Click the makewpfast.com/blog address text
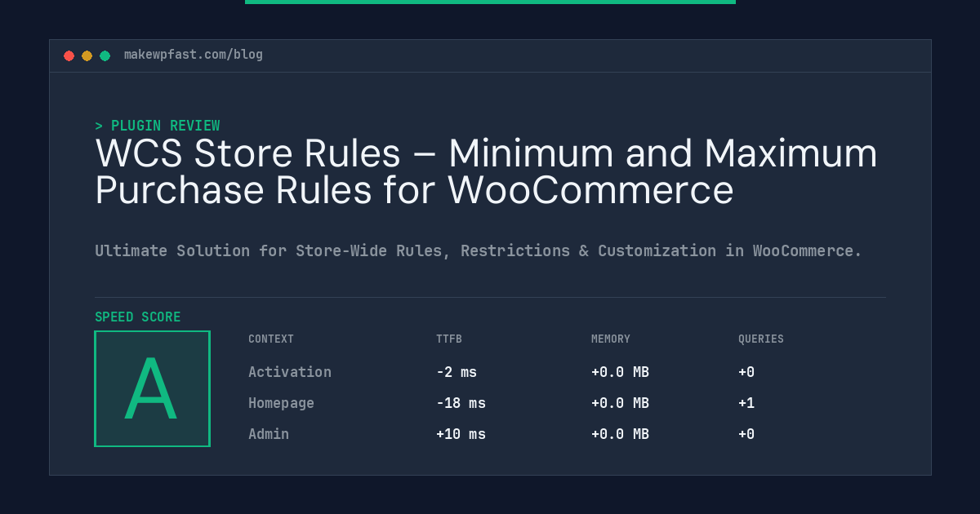Viewport: 980px width, 514px height. pos(194,55)
